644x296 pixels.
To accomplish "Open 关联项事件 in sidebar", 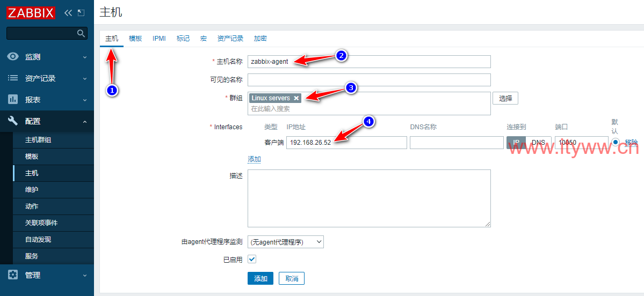I will point(53,223).
